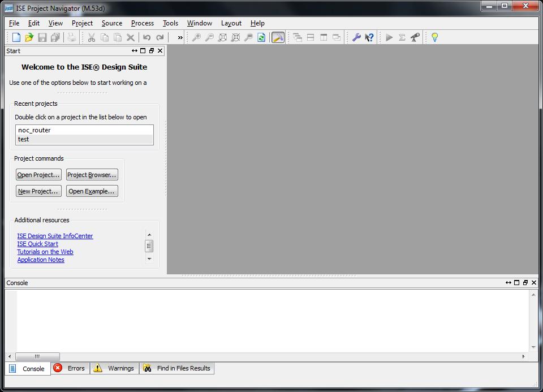Open the Window menu
543x392 pixels.
200,23
